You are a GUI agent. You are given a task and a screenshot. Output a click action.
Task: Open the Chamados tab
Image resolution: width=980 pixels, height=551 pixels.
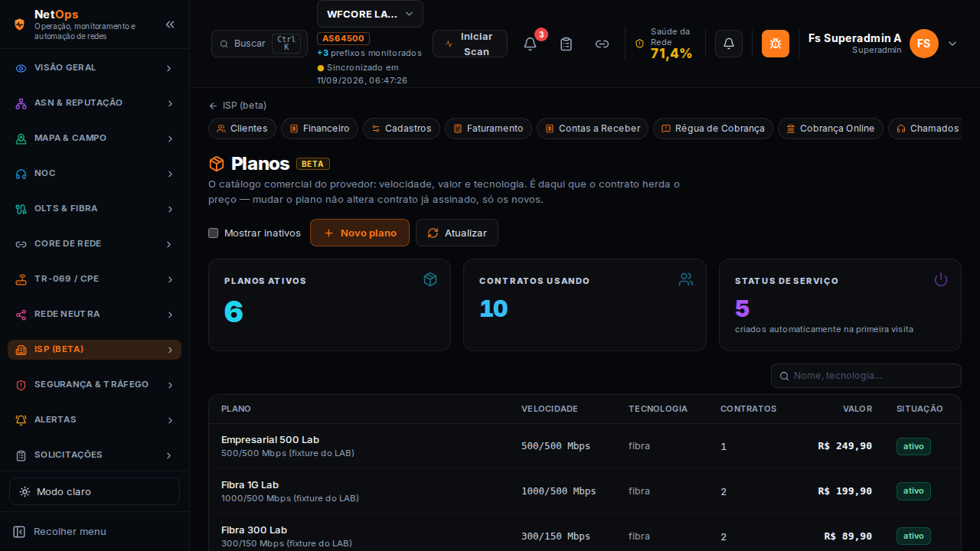[925, 129]
